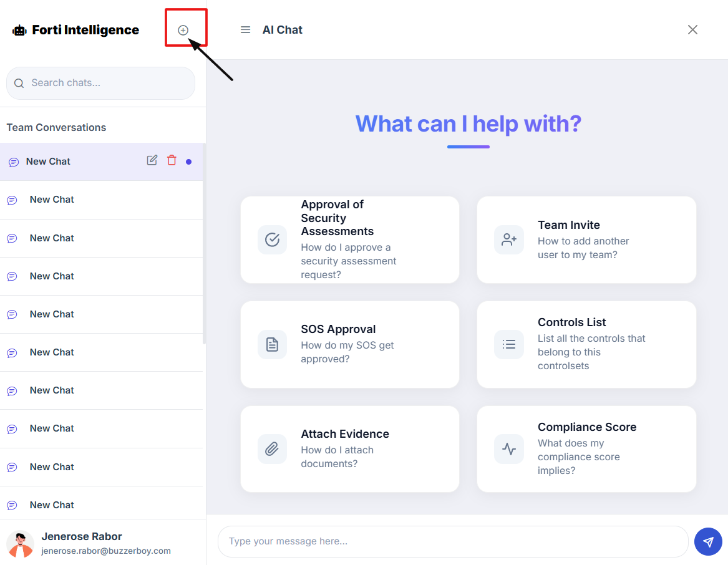The width and height of the screenshot is (728, 565).
Task: Select the Team Invite suggestion card
Action: 586,239
